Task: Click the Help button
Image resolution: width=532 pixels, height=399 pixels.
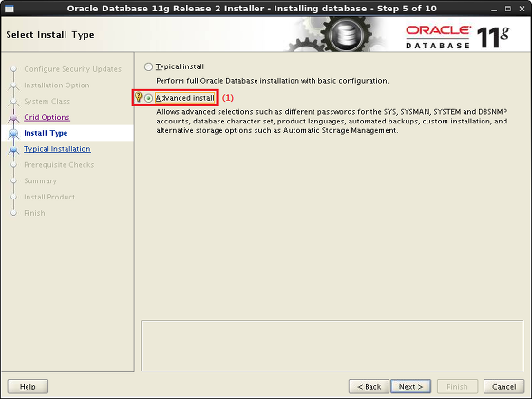Action: point(28,387)
